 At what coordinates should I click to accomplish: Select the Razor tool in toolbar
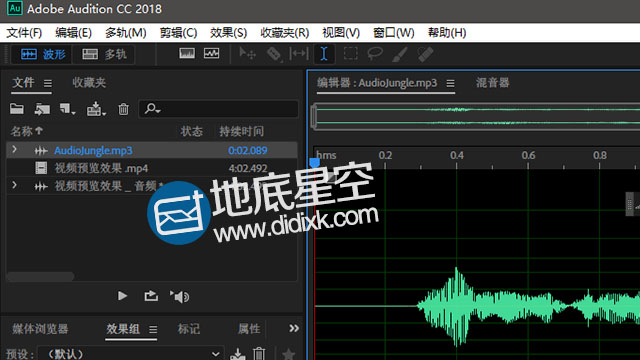pyautogui.click(x=274, y=54)
